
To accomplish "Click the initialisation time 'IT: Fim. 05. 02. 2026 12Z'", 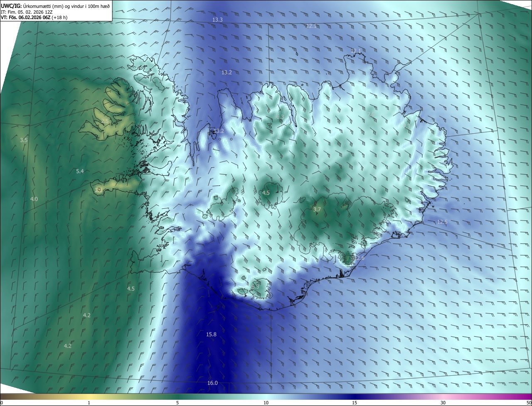I will pos(27,12).
